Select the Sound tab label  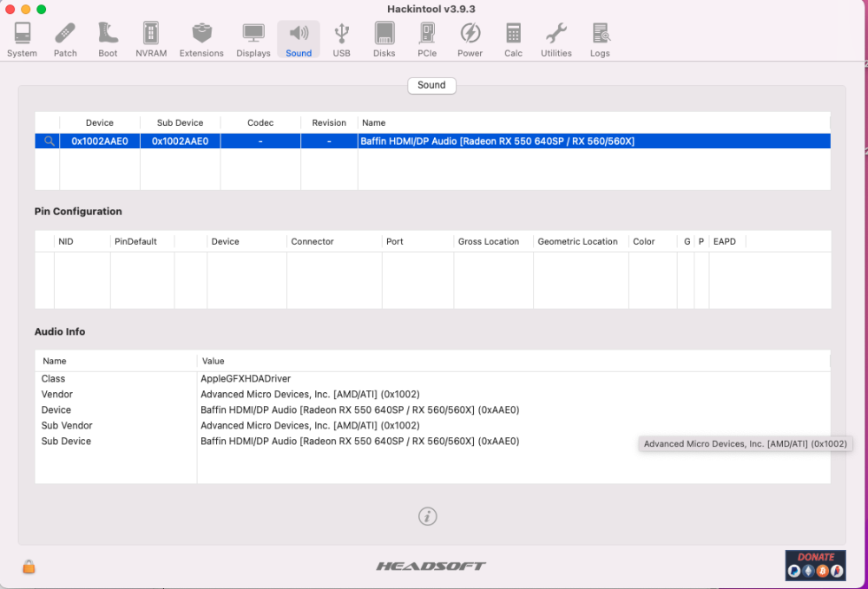click(x=431, y=85)
